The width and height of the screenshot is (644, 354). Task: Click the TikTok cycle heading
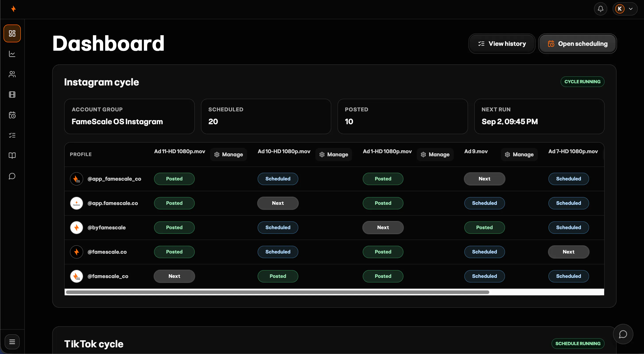(x=94, y=344)
